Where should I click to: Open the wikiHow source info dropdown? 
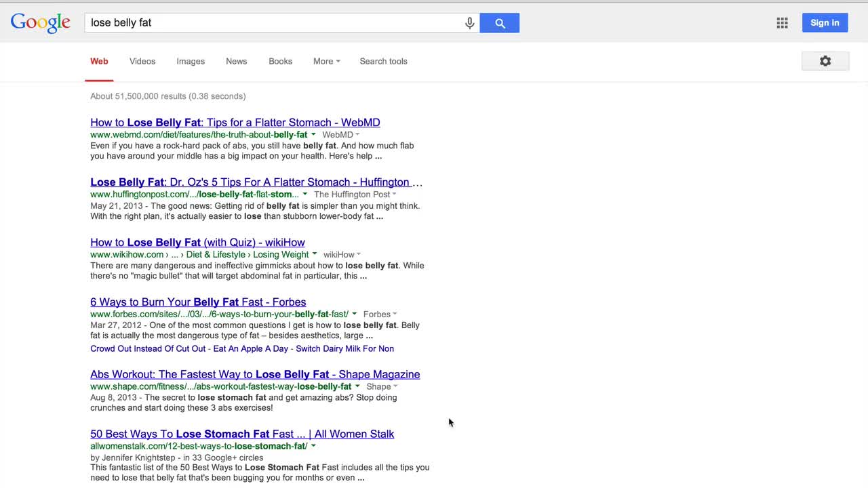coord(342,255)
